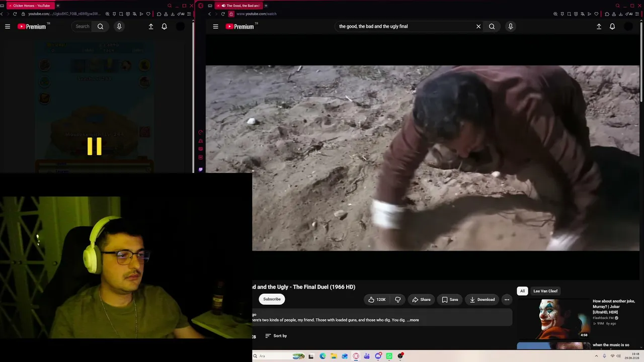The image size is (644, 362).
Task: Open easy setup menu in left browser
Action: (189, 14)
